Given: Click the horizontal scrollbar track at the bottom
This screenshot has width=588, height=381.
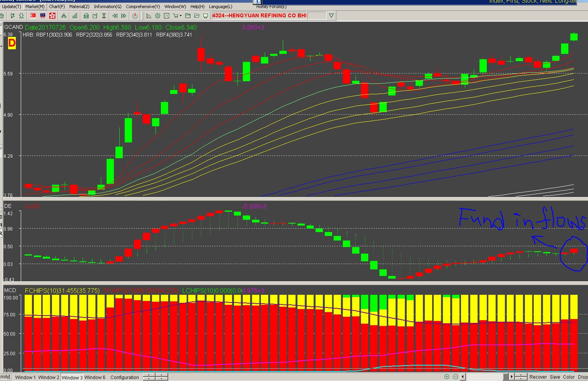Looking at the screenshot, I should point(484,377).
